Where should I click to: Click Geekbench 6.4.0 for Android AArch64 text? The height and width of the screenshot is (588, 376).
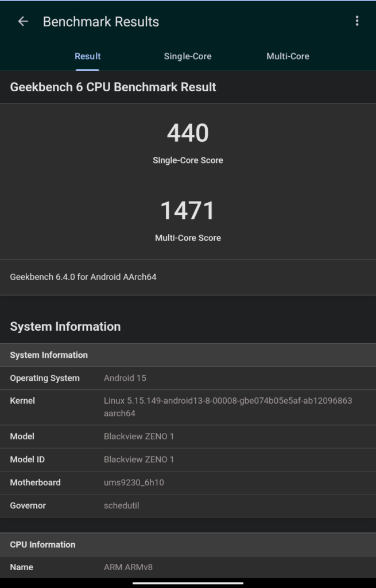coord(83,277)
